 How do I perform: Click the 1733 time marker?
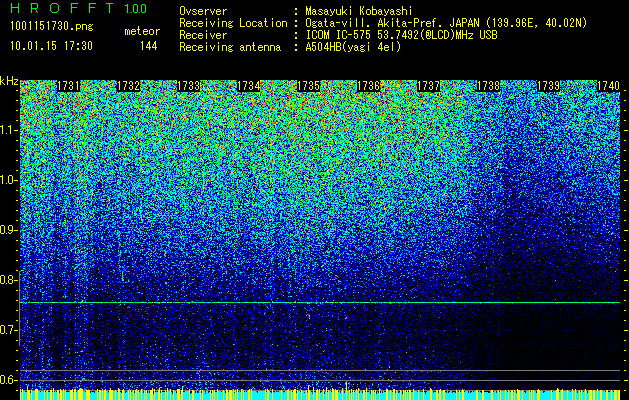(189, 86)
